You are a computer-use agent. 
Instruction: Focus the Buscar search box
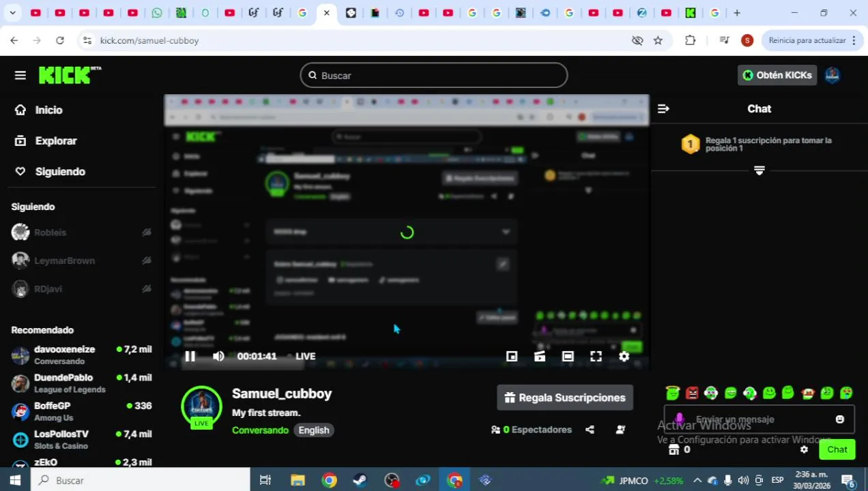[x=434, y=75]
